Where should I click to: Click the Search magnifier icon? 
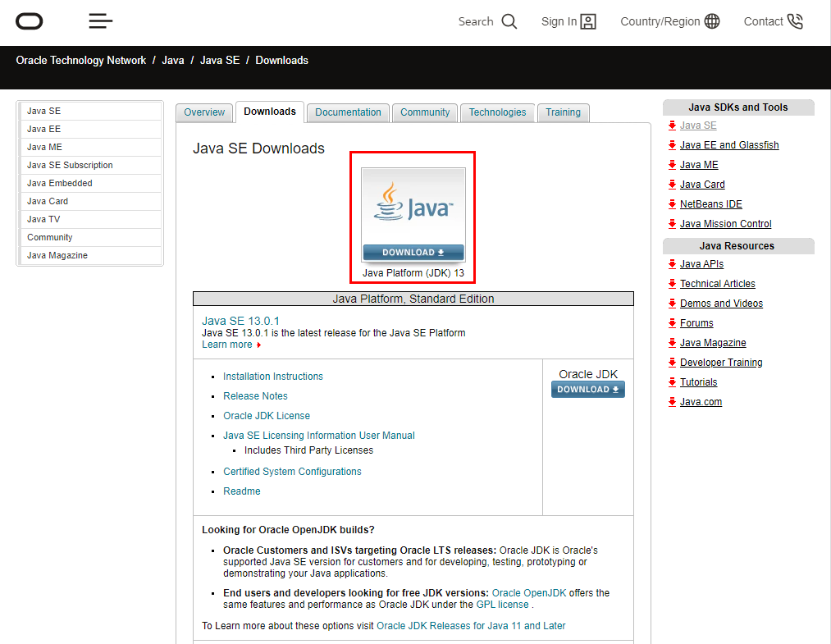pyautogui.click(x=509, y=21)
